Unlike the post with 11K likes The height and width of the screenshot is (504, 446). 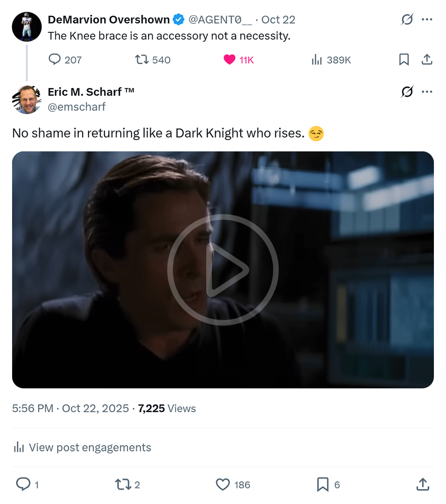tap(230, 60)
